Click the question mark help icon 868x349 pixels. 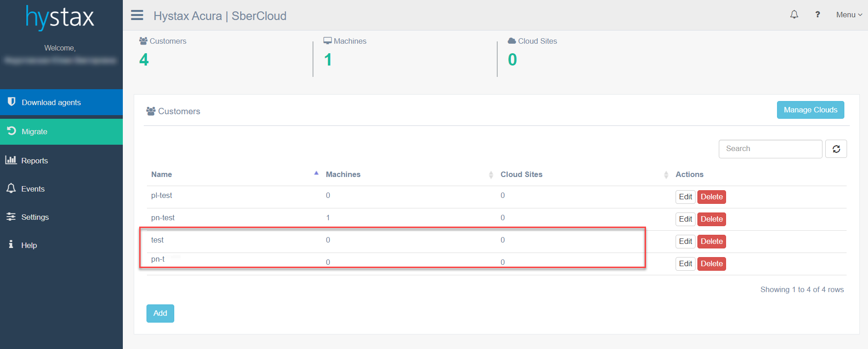(818, 15)
